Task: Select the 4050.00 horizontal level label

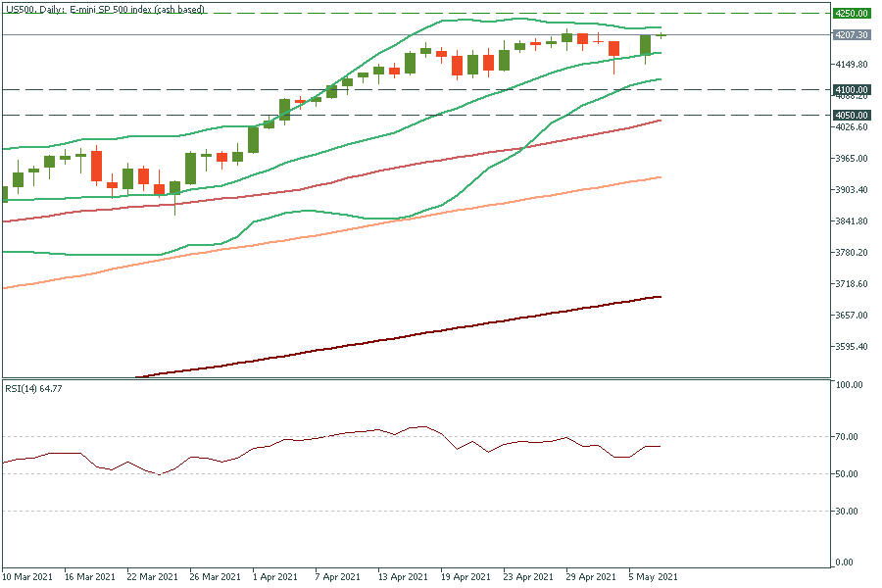Action: point(851,115)
